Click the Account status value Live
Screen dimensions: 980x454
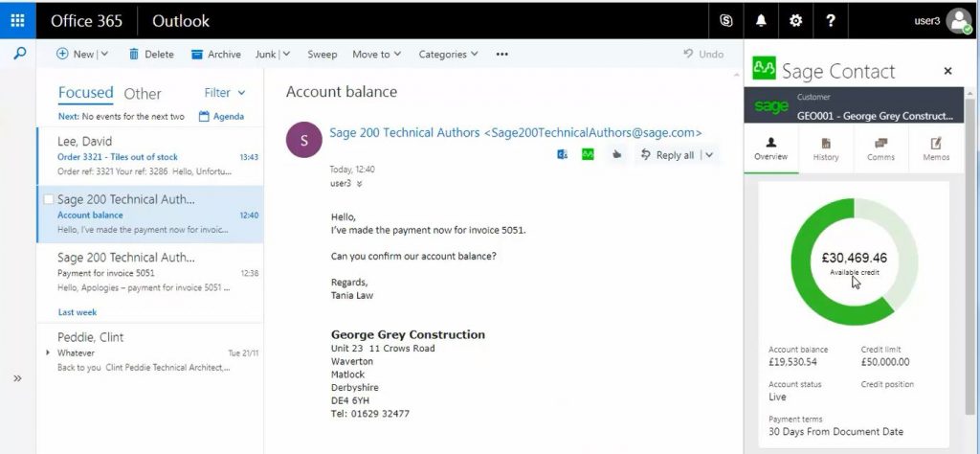pyautogui.click(x=777, y=397)
